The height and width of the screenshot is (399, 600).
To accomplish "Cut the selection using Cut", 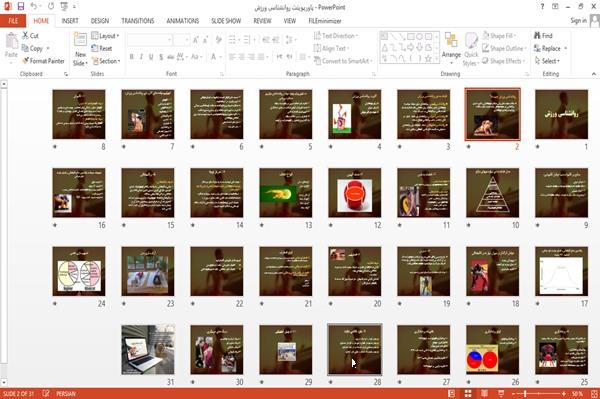I will pos(30,36).
